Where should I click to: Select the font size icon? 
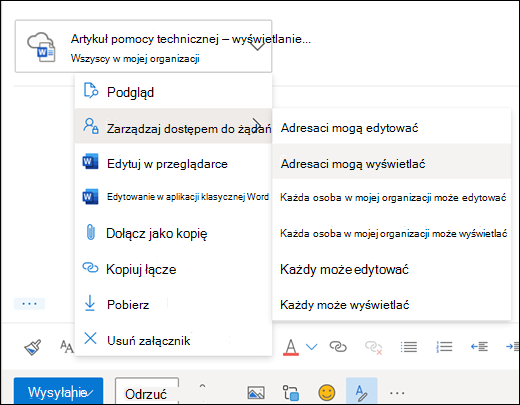(x=66, y=347)
